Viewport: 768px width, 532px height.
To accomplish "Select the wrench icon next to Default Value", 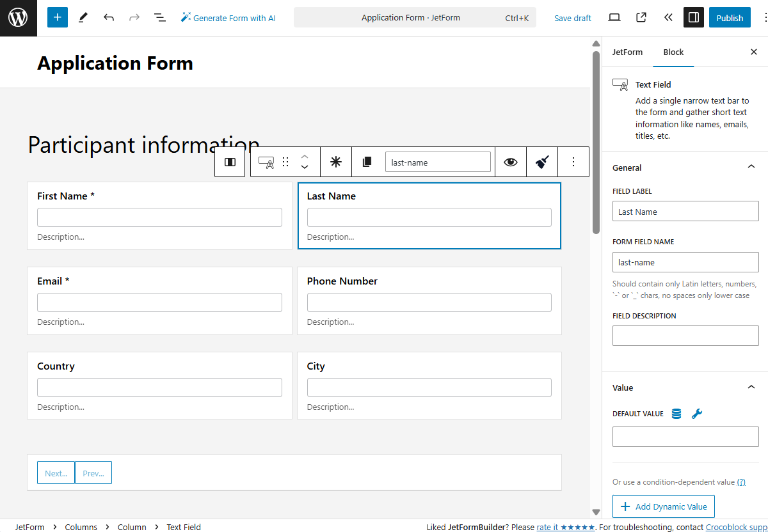I will coord(697,413).
